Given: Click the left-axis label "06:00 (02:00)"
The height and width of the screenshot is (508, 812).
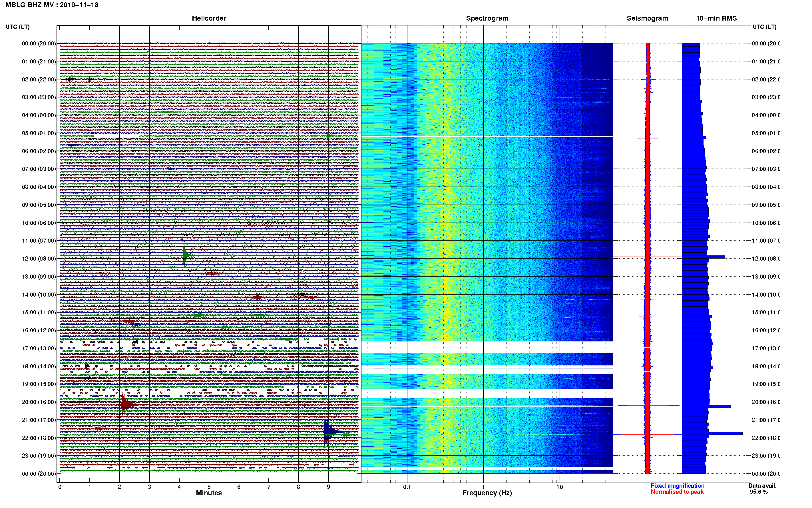Looking at the screenshot, I should click(x=39, y=151).
